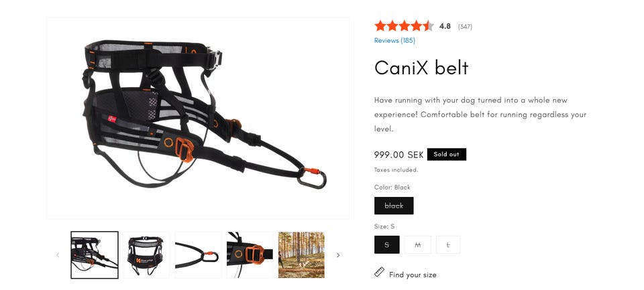Click the CaniX belt product title

click(421, 68)
